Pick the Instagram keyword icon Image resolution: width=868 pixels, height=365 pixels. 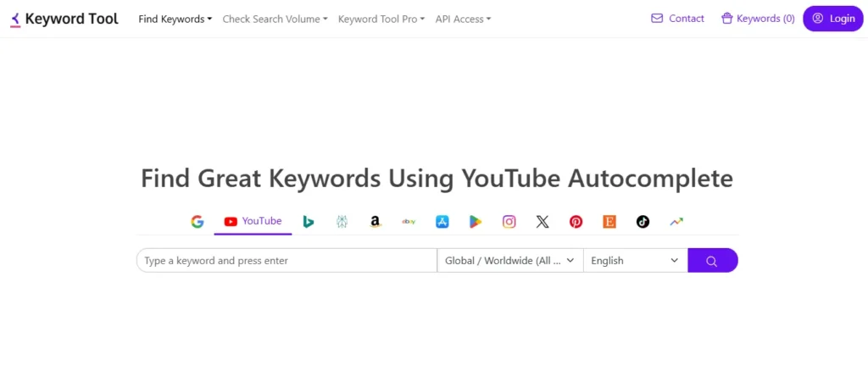pyautogui.click(x=509, y=222)
